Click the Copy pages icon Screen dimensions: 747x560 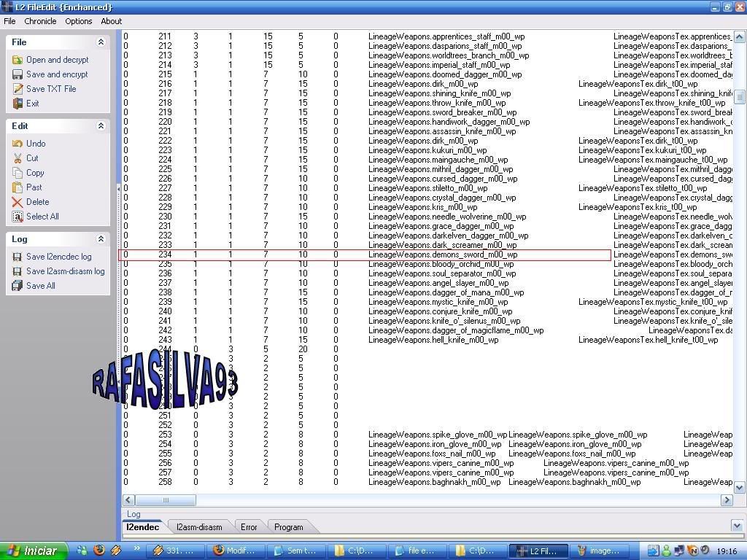point(18,173)
